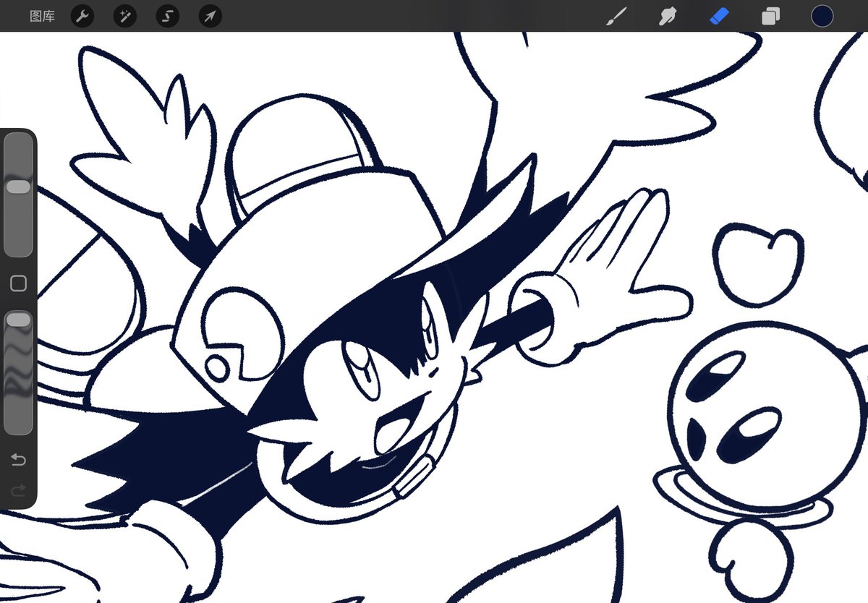
Task: Open the Adjustments magic wand menu
Action: click(125, 16)
